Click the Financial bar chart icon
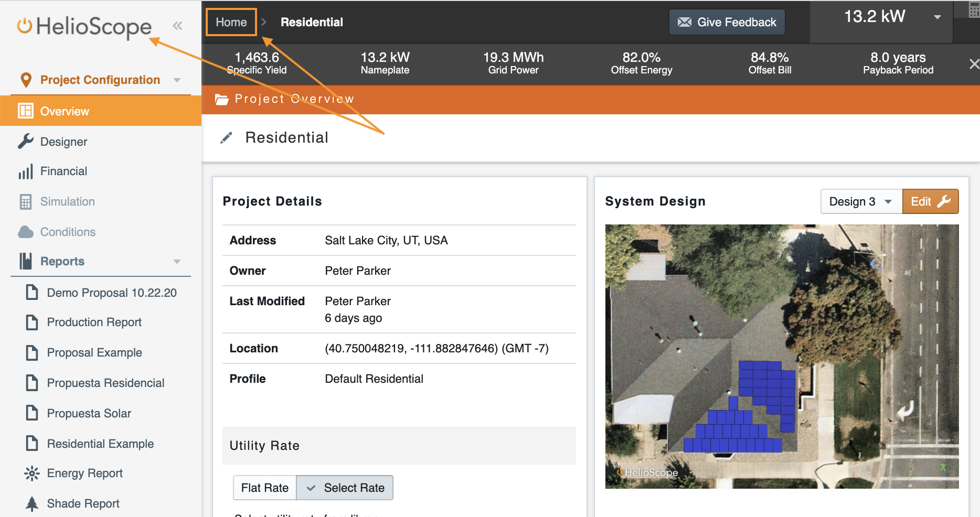Screen dimensions: 980x517 [26, 171]
